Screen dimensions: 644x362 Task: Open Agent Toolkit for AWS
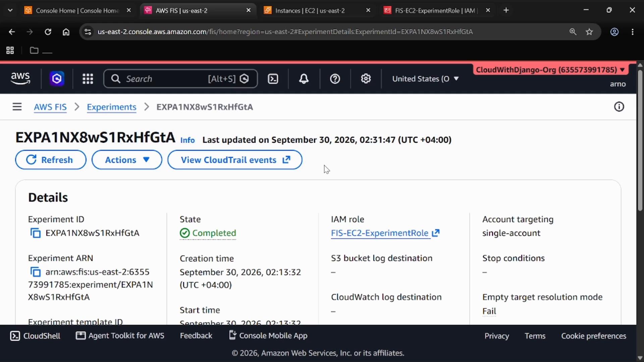click(x=120, y=336)
